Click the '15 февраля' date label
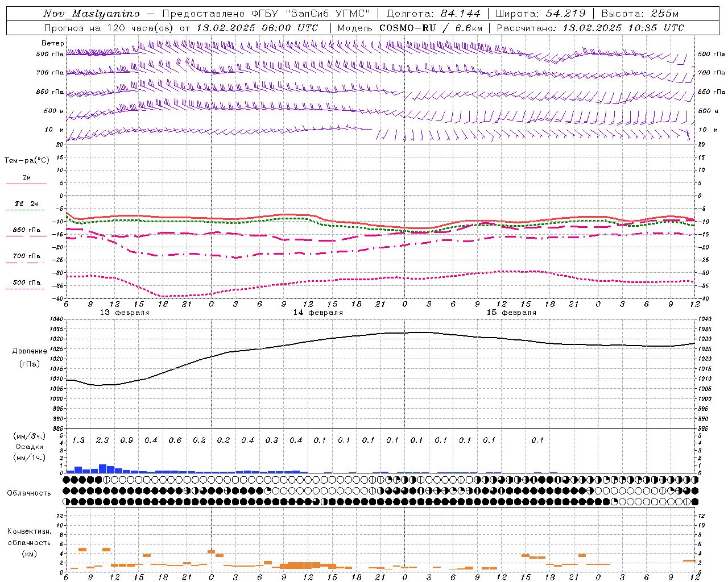Image resolution: width=728 pixels, height=582 pixels. pyautogui.click(x=511, y=313)
